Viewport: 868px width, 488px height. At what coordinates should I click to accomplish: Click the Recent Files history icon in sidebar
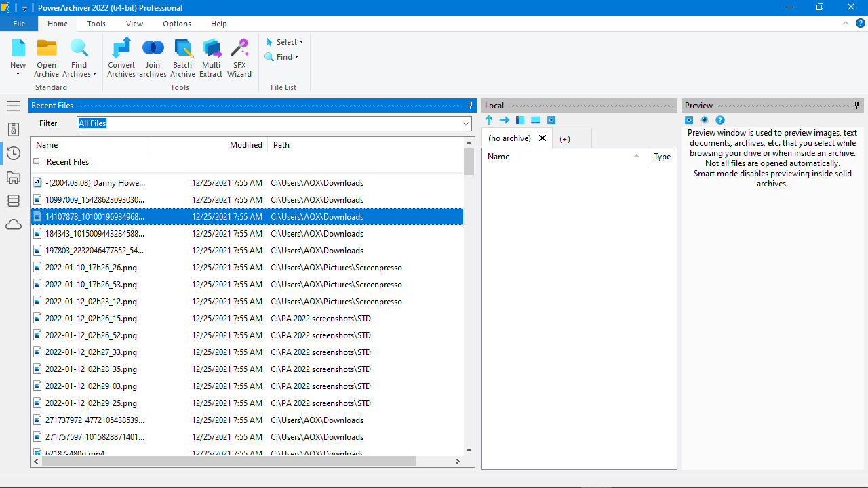14,153
